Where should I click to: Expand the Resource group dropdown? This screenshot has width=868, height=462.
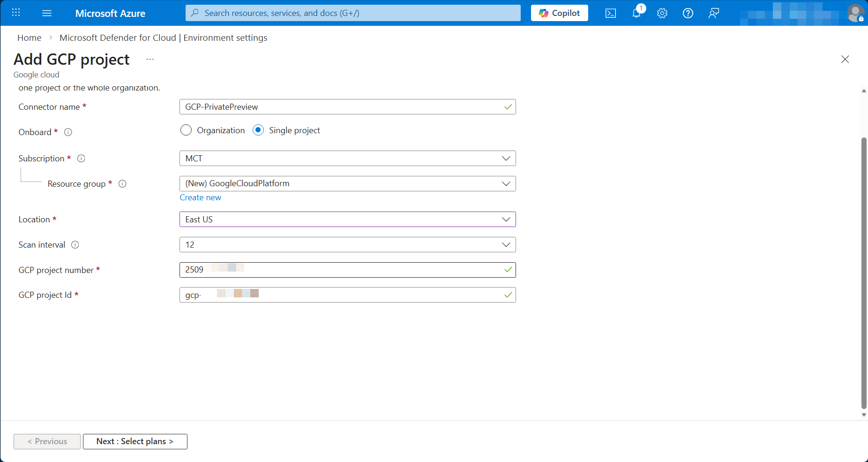[x=347, y=184]
